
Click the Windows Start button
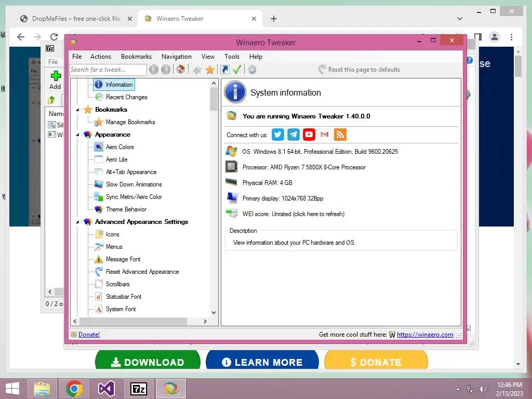coord(12,389)
